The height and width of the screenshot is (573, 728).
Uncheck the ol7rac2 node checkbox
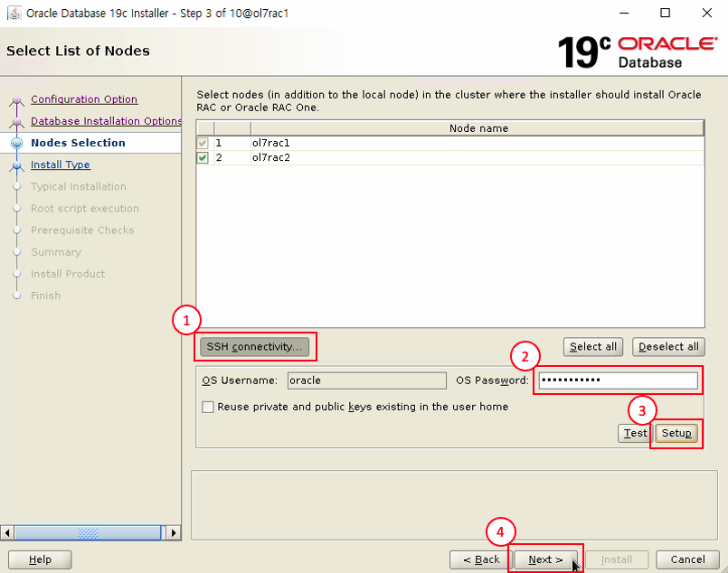point(204,157)
